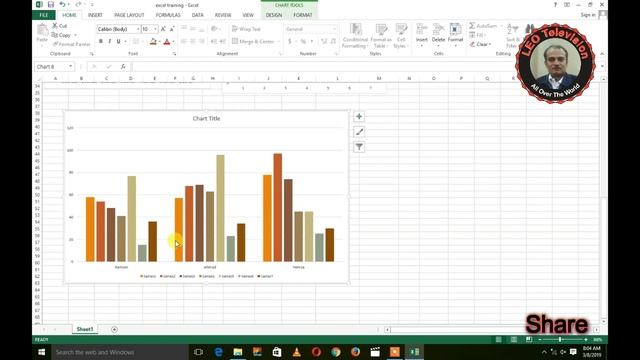Open the Delete cells dropdown

tap(438, 45)
